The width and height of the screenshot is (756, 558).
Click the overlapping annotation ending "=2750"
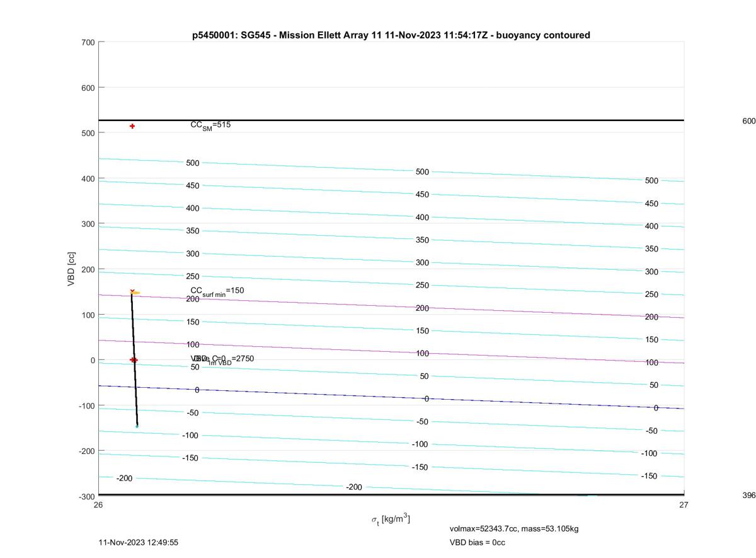tap(222, 359)
